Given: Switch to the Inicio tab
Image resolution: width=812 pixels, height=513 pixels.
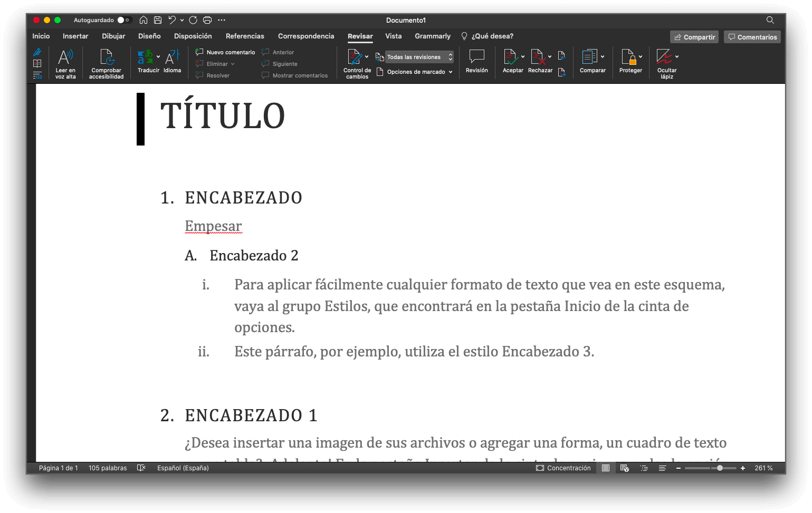Looking at the screenshot, I should click(41, 36).
